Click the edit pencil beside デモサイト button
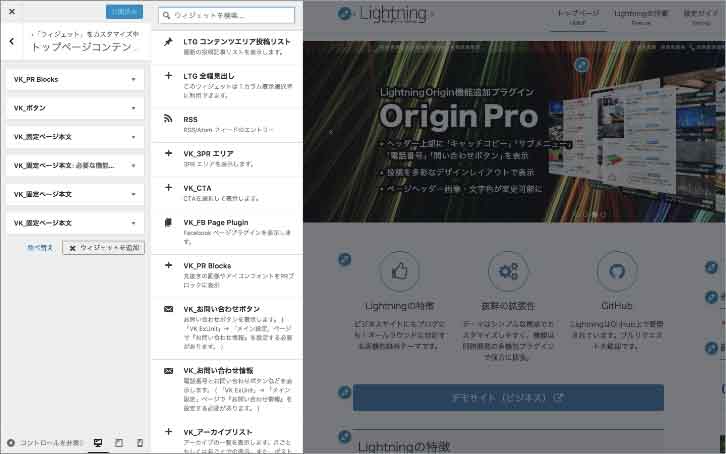726x454 pixels. (x=344, y=392)
